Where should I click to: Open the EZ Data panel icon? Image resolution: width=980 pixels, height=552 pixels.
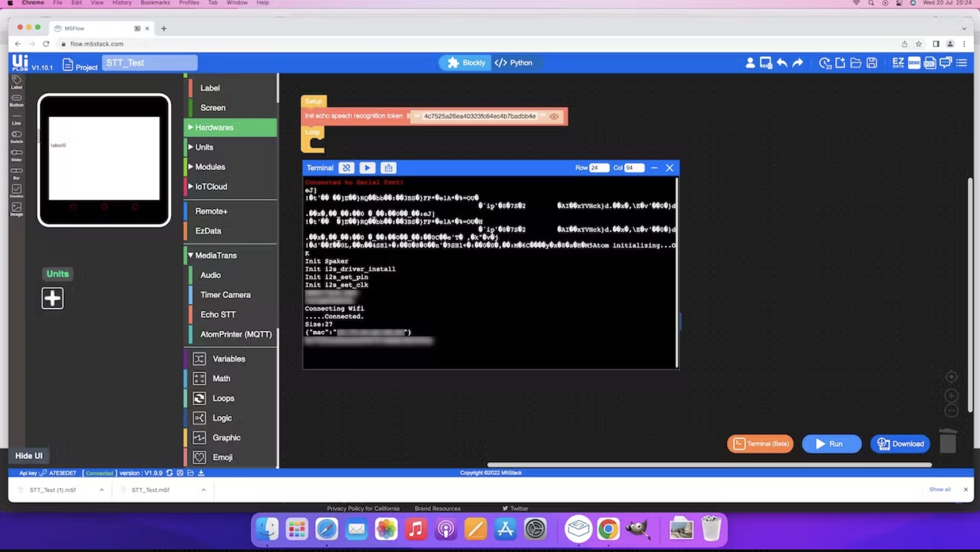pos(898,63)
